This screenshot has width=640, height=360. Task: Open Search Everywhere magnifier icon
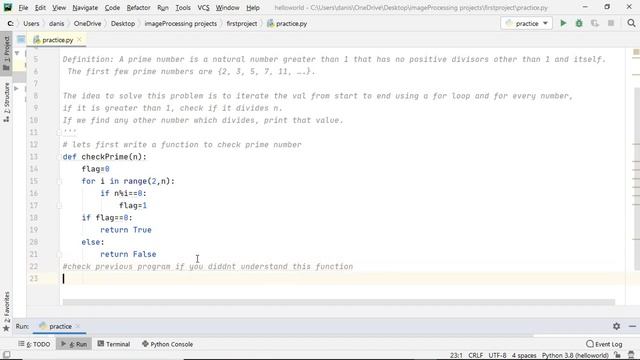[x=631, y=23]
